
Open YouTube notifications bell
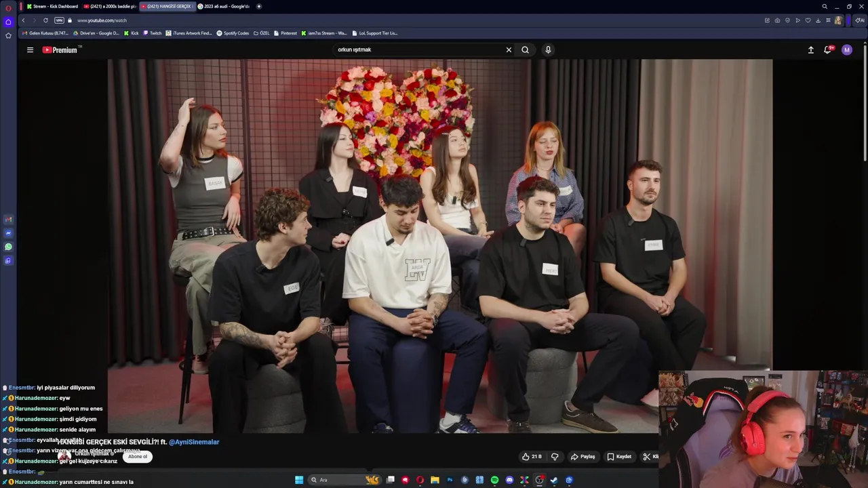point(828,49)
